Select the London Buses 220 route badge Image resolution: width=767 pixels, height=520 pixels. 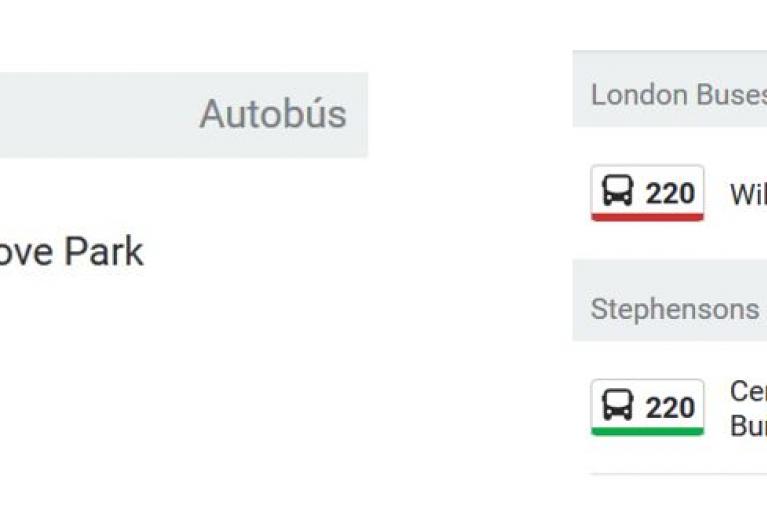(x=648, y=193)
